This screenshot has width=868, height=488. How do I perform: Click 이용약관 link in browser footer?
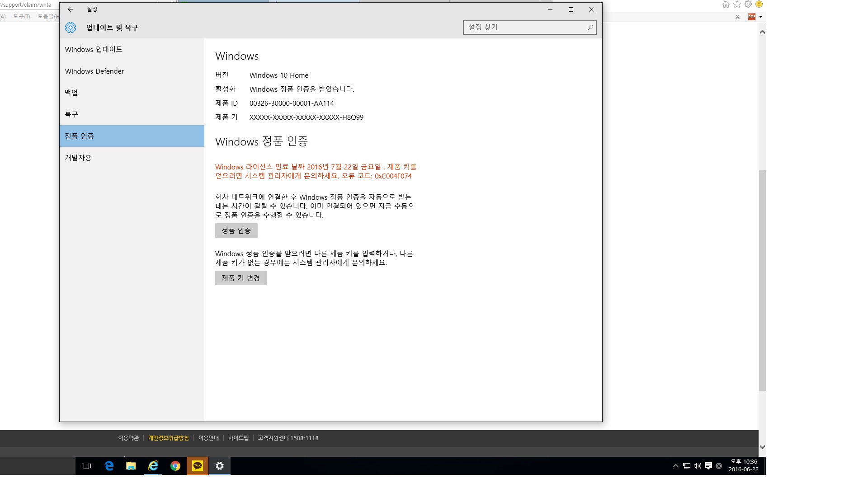[128, 438]
